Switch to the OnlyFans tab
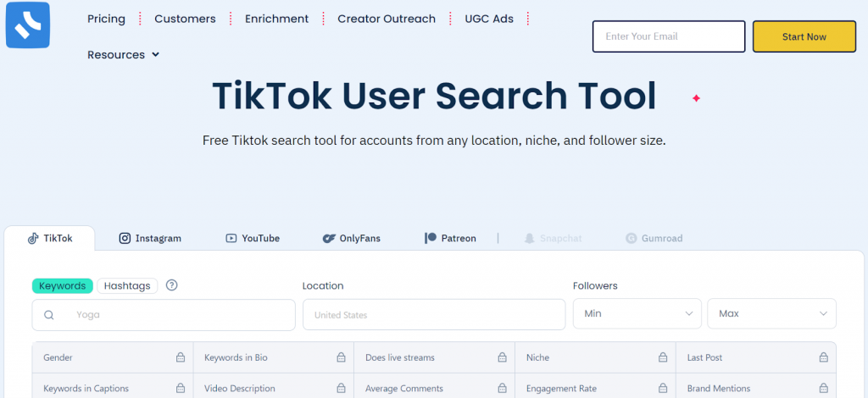Screen dimensions: 868x398 pos(352,238)
